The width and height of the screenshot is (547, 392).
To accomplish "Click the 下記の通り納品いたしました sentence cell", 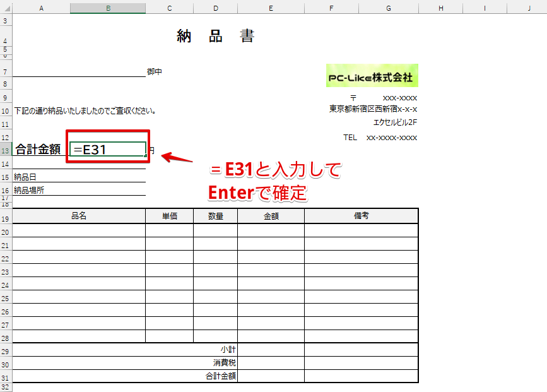I will (x=85, y=111).
